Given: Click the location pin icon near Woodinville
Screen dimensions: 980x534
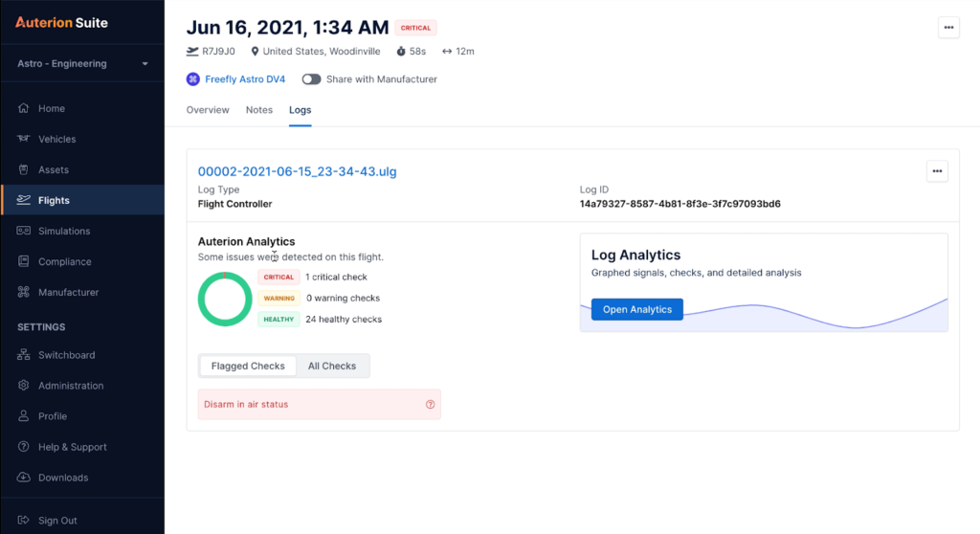Looking at the screenshot, I should click(255, 52).
